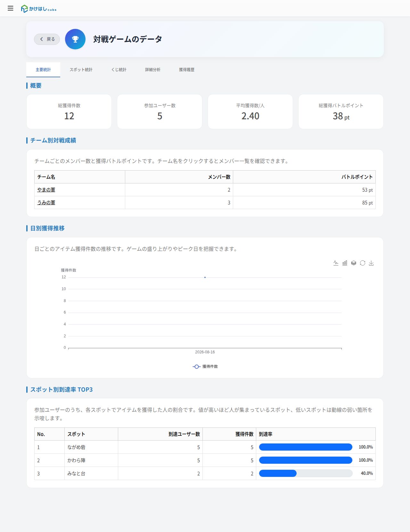Click the 平均獲得数/人 summary card
410x532 pixels.
point(250,112)
